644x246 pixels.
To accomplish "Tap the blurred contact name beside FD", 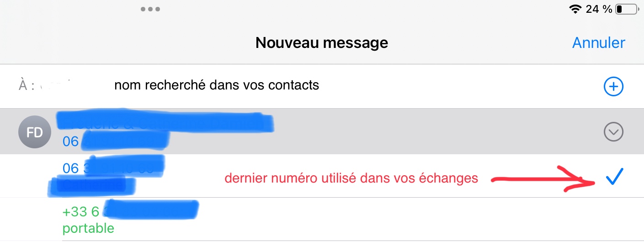I will 165,122.
